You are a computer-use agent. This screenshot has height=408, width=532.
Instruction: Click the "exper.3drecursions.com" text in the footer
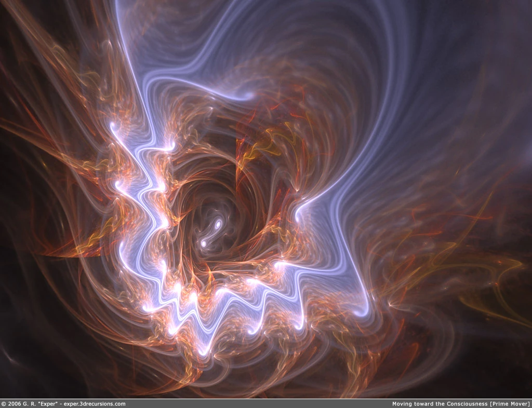(95, 404)
